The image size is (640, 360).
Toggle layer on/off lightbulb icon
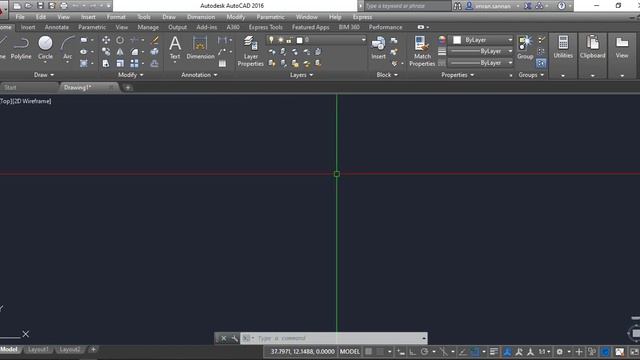271,40
